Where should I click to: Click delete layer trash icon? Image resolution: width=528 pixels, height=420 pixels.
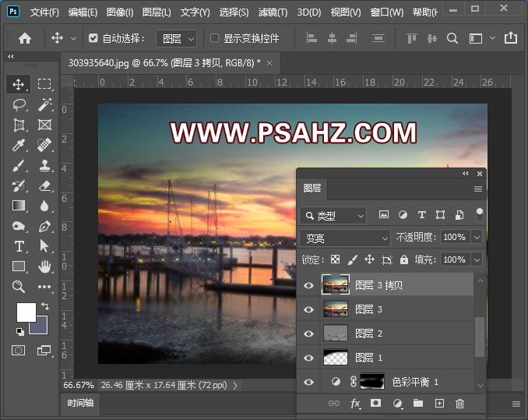(x=459, y=404)
